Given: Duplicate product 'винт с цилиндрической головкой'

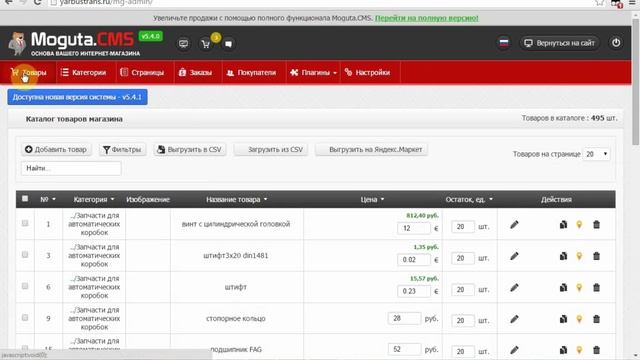Looking at the screenshot, I should (x=563, y=224).
